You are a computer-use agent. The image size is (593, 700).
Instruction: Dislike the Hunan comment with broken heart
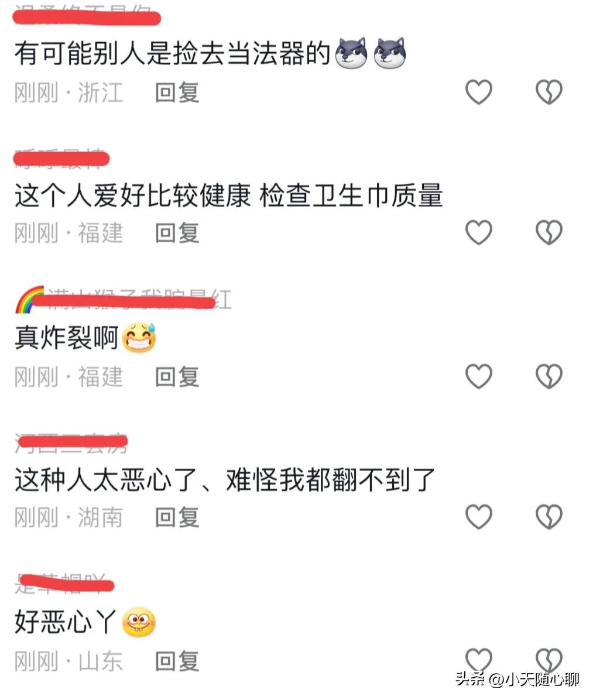[x=549, y=517]
